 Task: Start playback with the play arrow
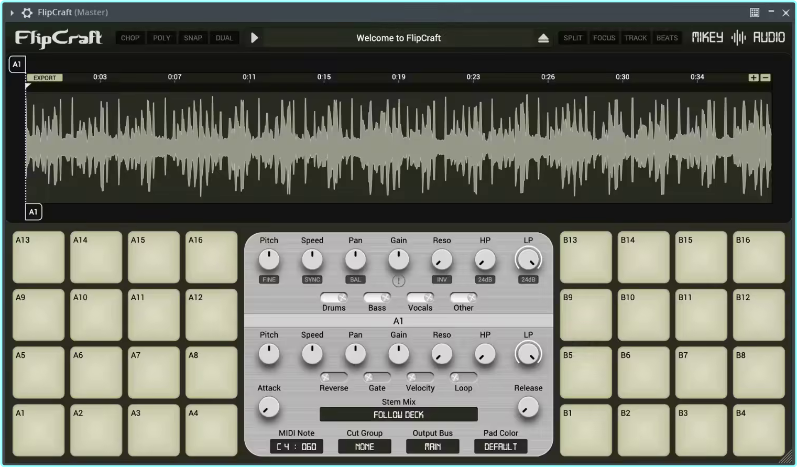click(x=254, y=38)
